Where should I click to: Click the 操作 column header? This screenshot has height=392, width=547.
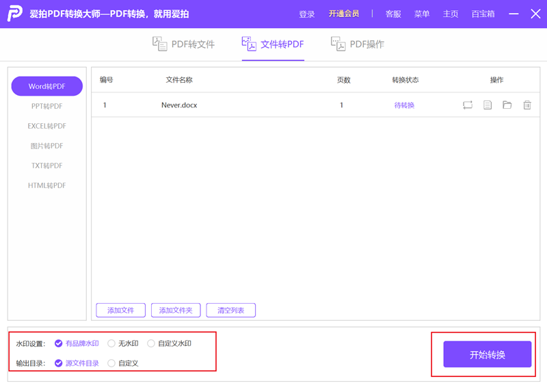pyautogui.click(x=497, y=80)
